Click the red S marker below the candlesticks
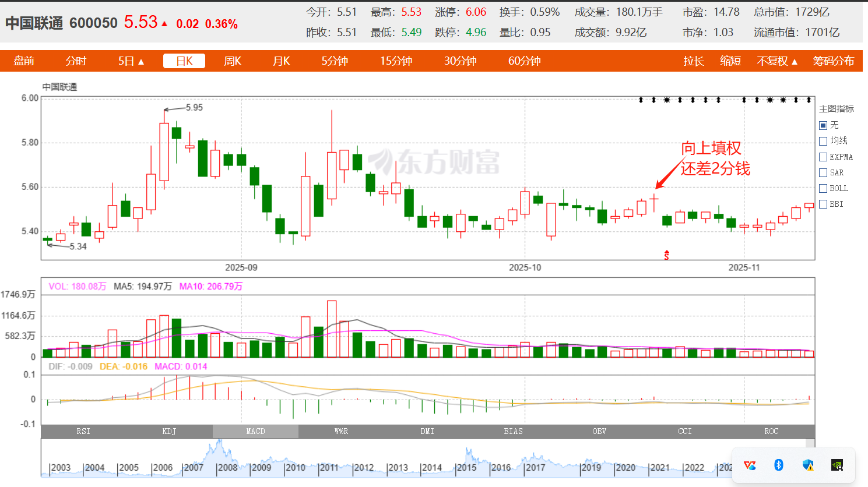Screen dimensions: 868x487 click(666, 255)
